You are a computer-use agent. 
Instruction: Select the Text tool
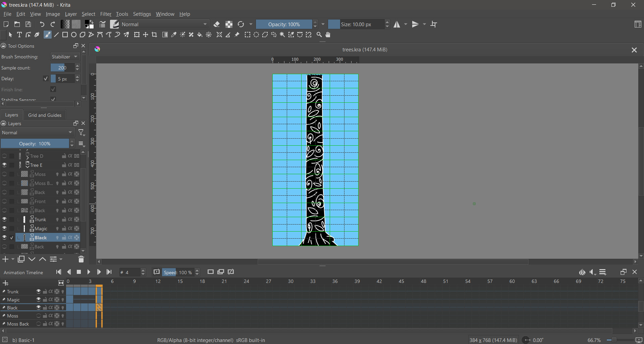(19, 35)
